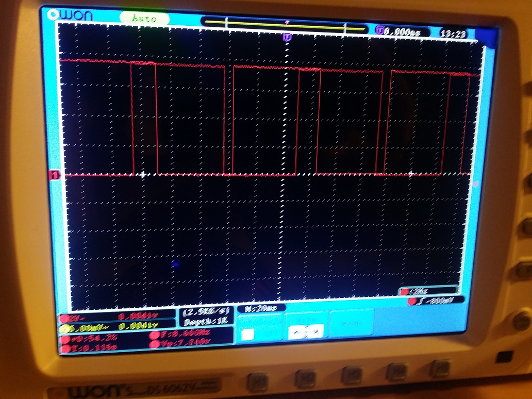Click the red channel 1 ground marker
This screenshot has height=399, width=532.
[x=54, y=175]
